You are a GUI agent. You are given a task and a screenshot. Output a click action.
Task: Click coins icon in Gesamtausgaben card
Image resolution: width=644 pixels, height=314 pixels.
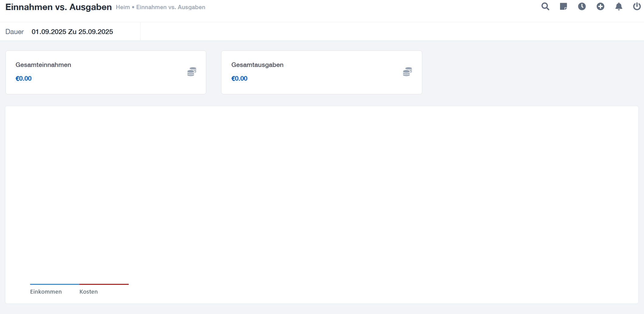407,72
